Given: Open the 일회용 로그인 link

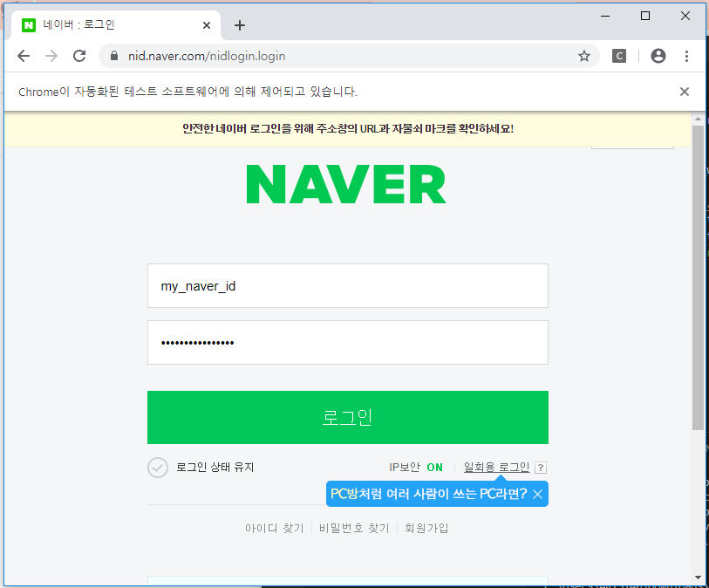Looking at the screenshot, I should pyautogui.click(x=496, y=468).
